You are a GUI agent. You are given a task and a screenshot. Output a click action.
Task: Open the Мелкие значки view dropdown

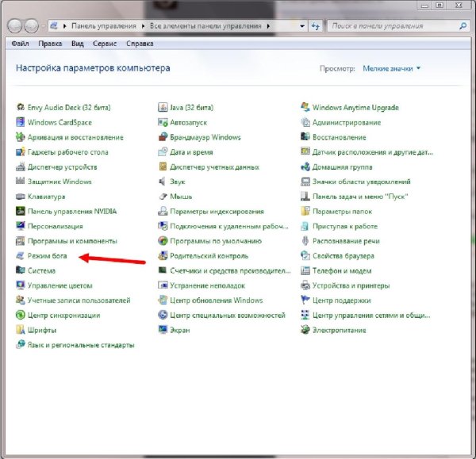pos(392,68)
